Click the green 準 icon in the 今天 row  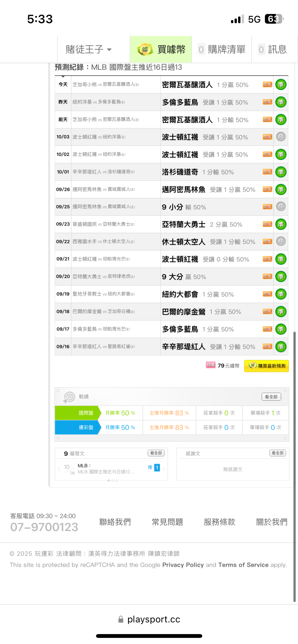pyautogui.click(x=281, y=85)
